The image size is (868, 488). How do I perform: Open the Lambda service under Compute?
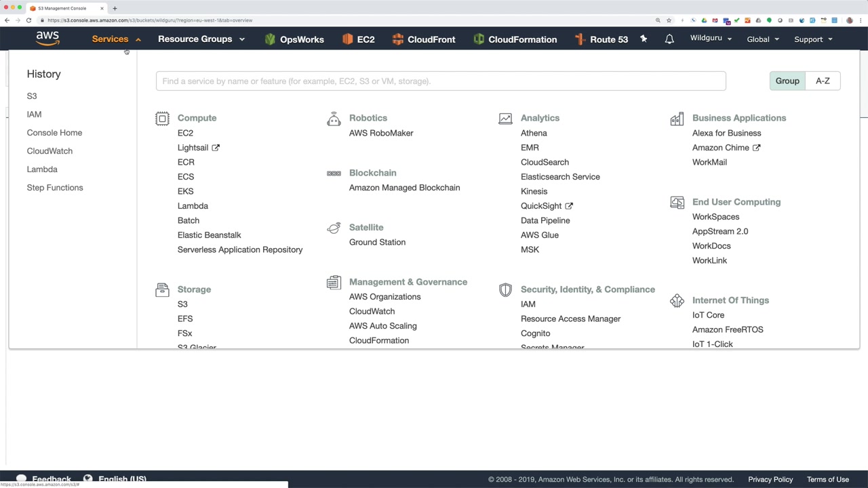[193, 206]
